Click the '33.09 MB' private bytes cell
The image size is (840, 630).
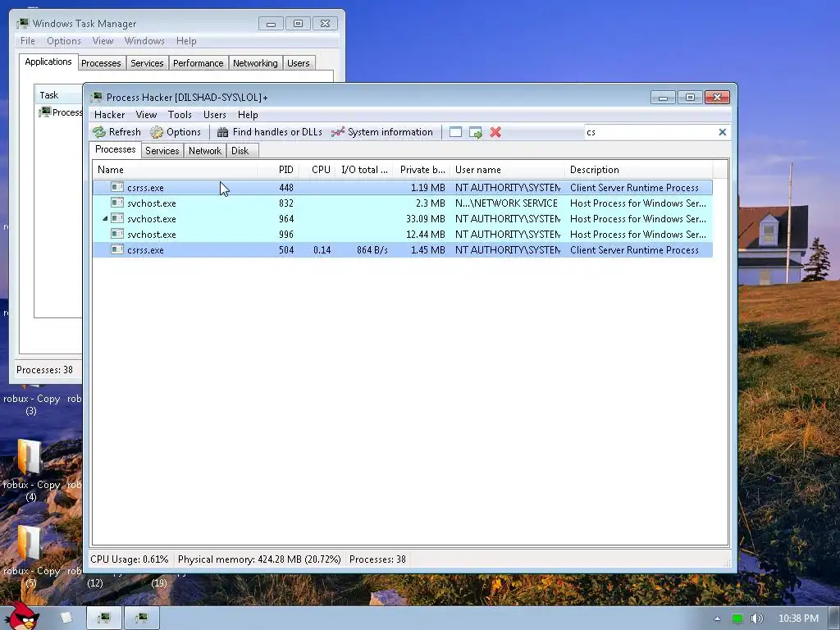tap(426, 218)
